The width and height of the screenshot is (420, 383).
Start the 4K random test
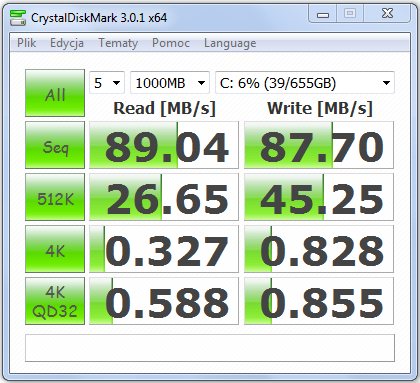coord(55,249)
